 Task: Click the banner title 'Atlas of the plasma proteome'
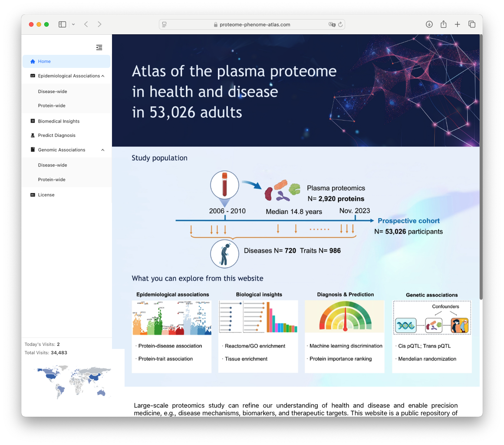(x=234, y=71)
